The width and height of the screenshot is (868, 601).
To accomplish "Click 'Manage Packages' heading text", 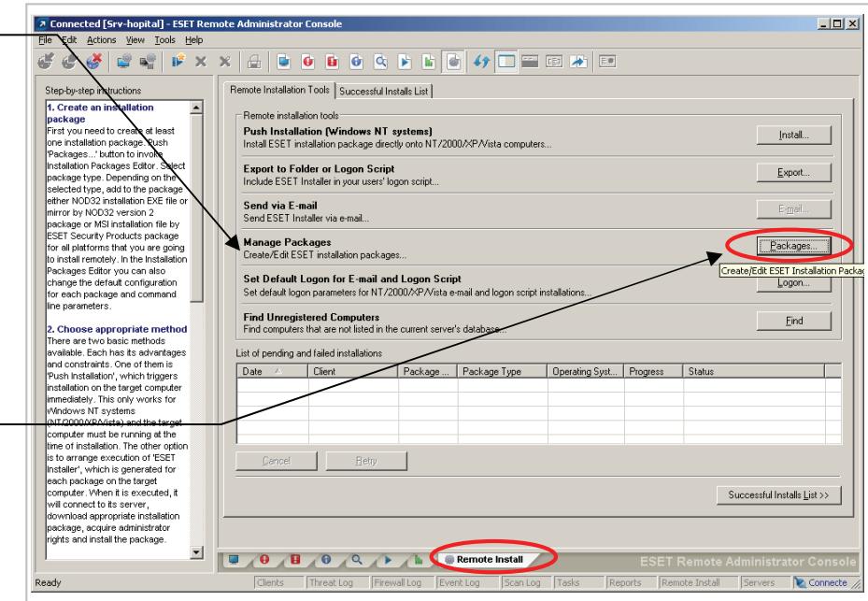I will pyautogui.click(x=287, y=242).
